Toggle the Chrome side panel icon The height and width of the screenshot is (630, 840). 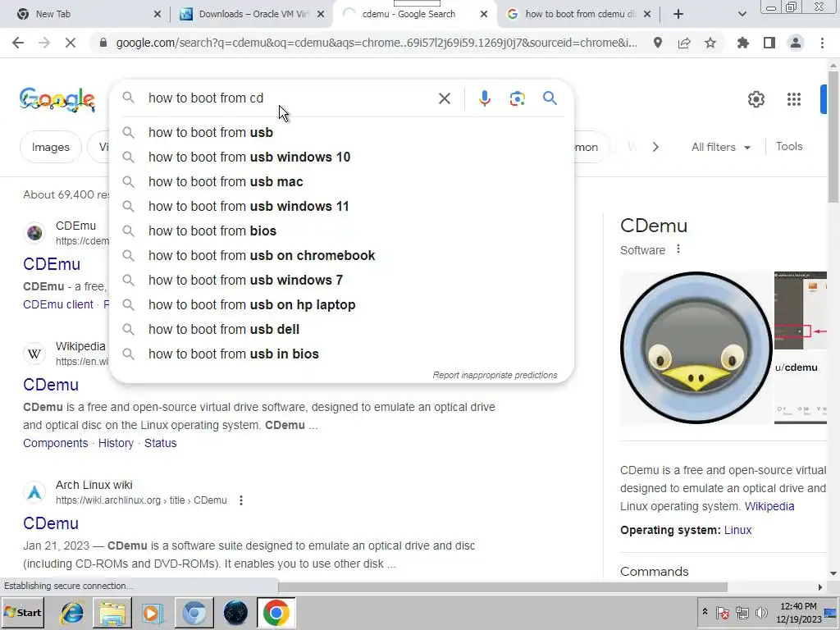(x=769, y=43)
